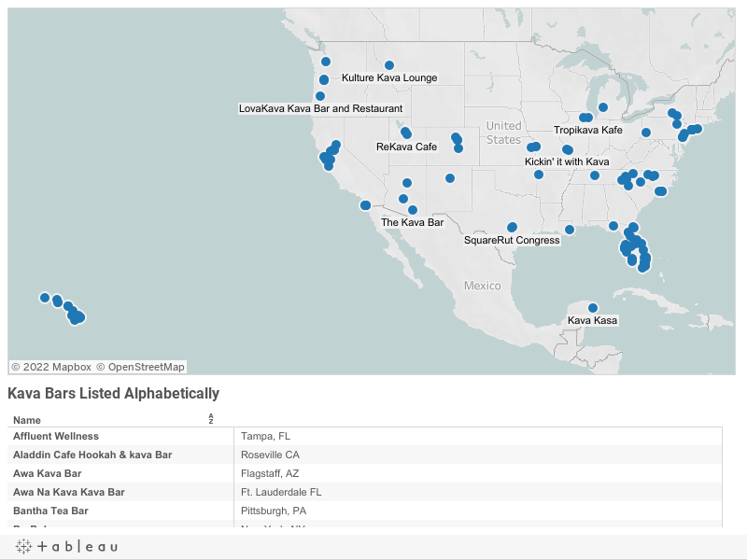Screen dimensions: 747x560
Task: Click the map marker above Kulture Kava Lounge
Action: [389, 65]
